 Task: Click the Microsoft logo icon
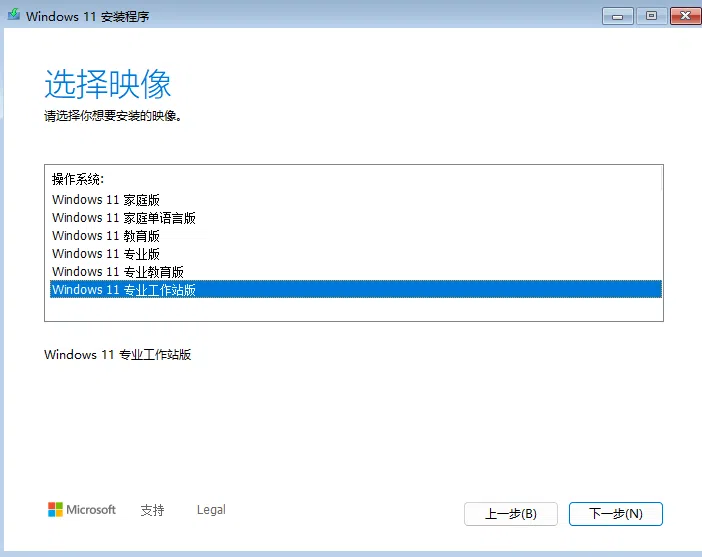[x=56, y=510]
